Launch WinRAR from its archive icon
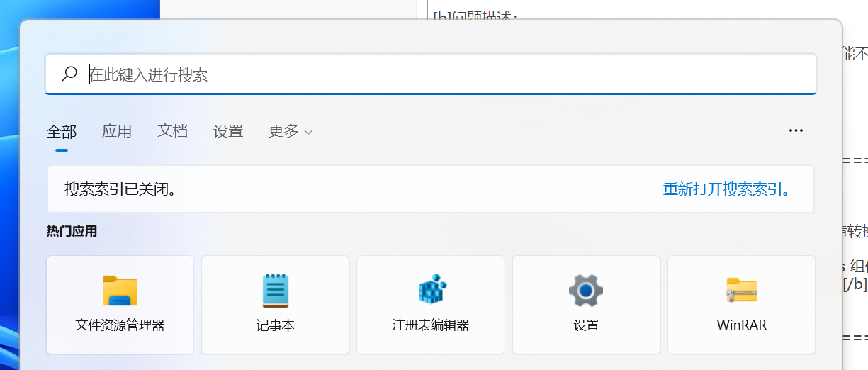 point(741,291)
